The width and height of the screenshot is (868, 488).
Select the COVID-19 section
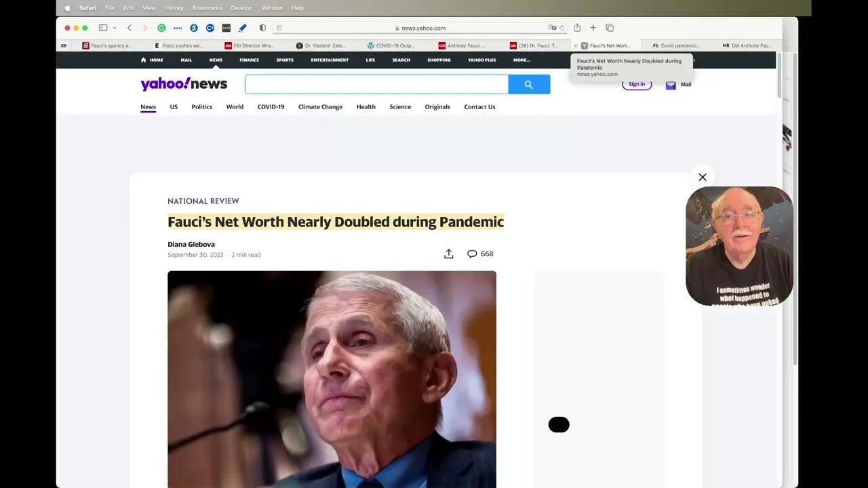click(271, 107)
